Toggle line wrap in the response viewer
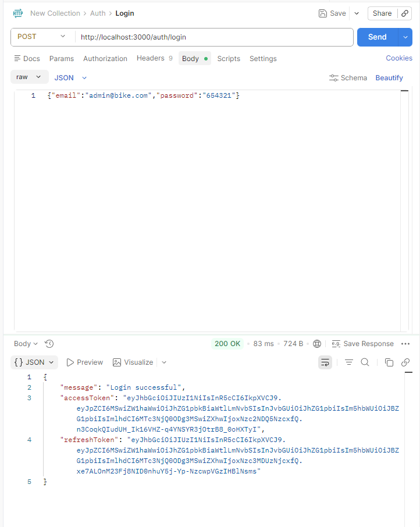Viewport: 420px width, 527px height. coord(325,362)
